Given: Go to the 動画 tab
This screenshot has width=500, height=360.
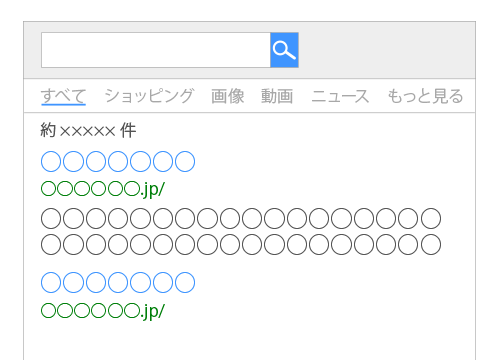Looking at the screenshot, I should click(277, 96).
